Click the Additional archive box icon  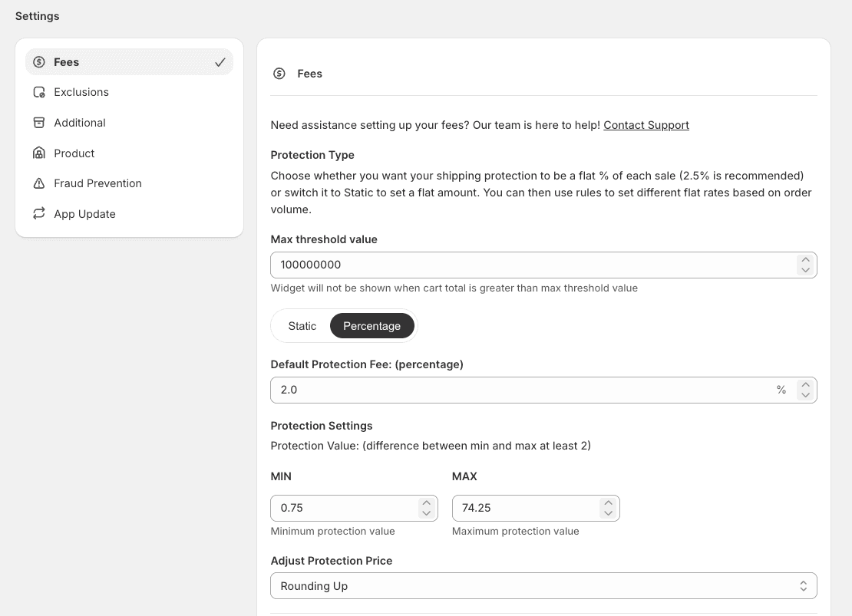click(x=39, y=123)
